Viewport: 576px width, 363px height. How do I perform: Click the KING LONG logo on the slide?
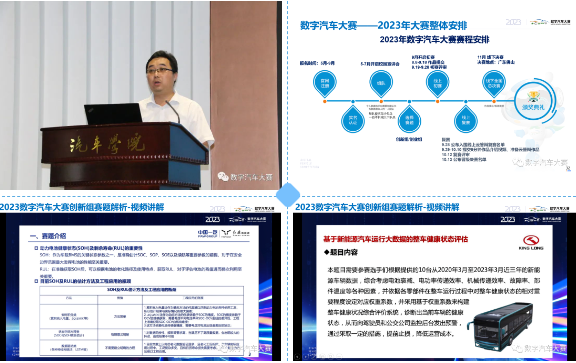point(531,242)
